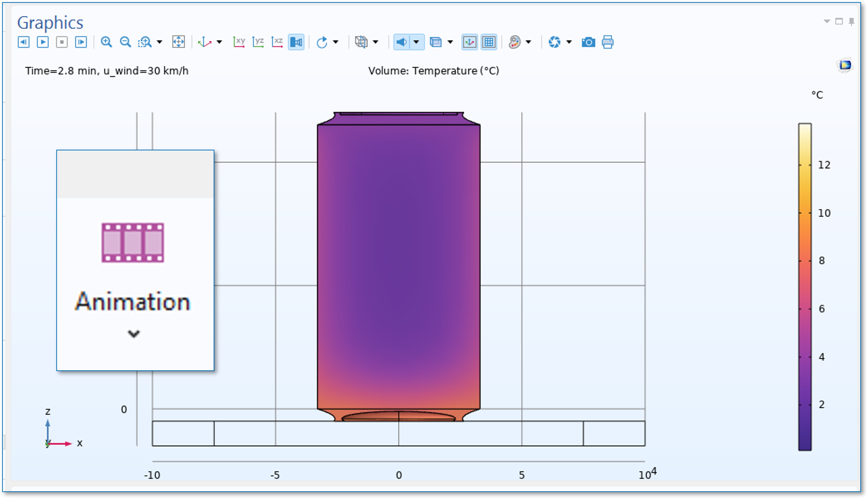Step to the previous animation frame
Screen dimensions: 868x499
pos(24,42)
